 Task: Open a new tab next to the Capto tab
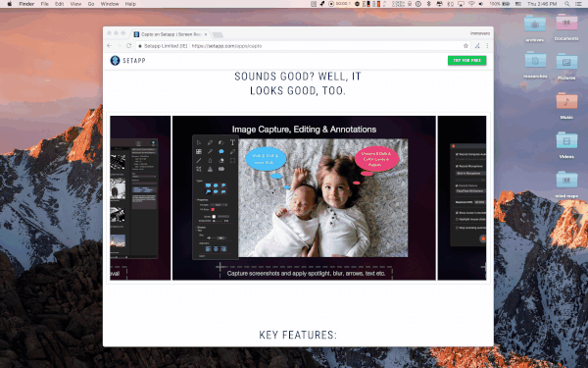(218, 35)
